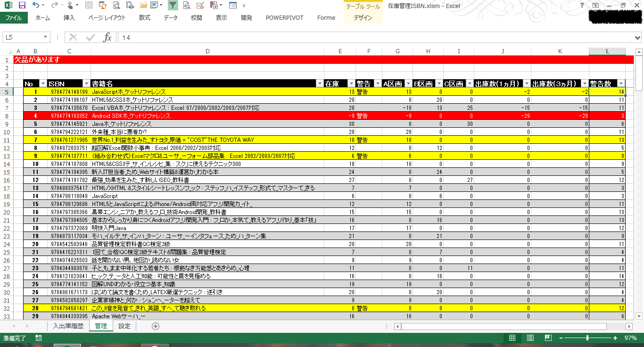Switch to Page Break Preview view
The width and height of the screenshot is (644, 347).
click(548, 338)
